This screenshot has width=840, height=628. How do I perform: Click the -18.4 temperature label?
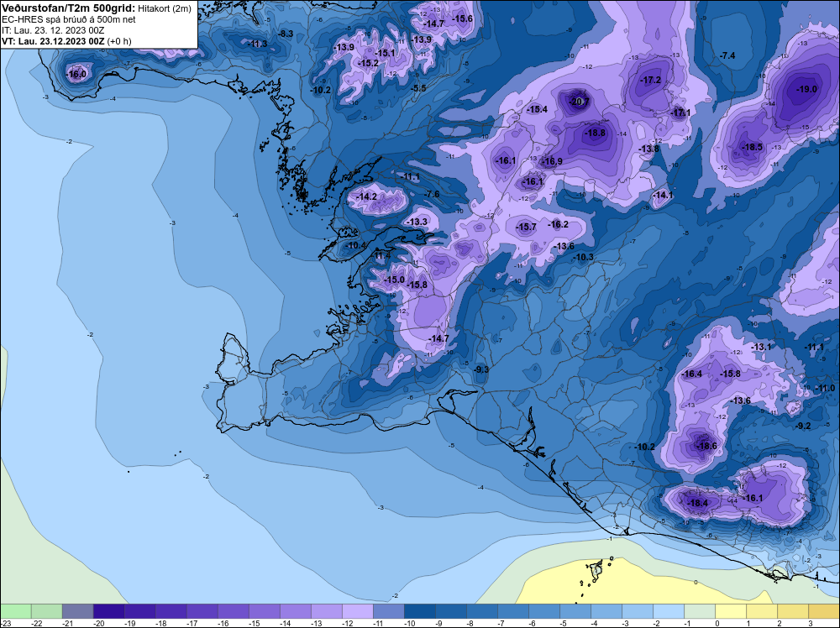coord(697,503)
